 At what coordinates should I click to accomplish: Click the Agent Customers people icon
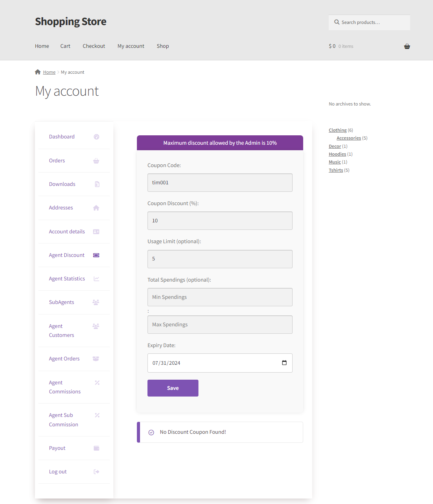pos(96,326)
